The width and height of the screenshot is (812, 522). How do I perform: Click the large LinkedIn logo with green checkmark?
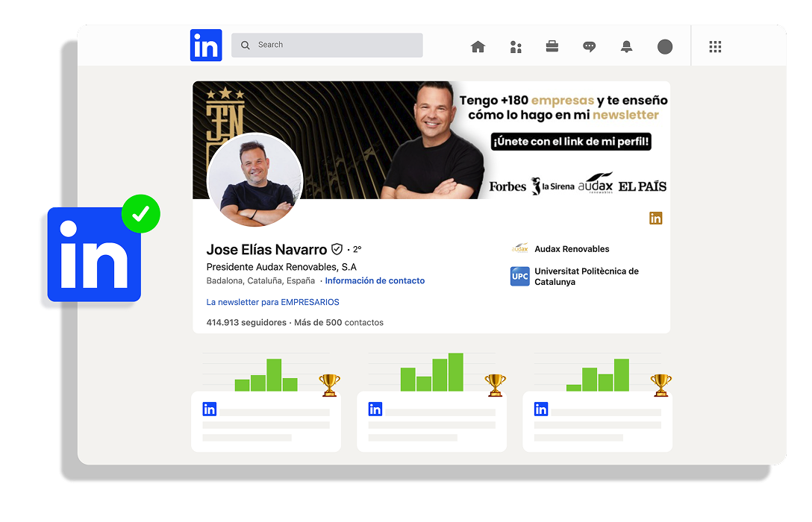(x=94, y=254)
